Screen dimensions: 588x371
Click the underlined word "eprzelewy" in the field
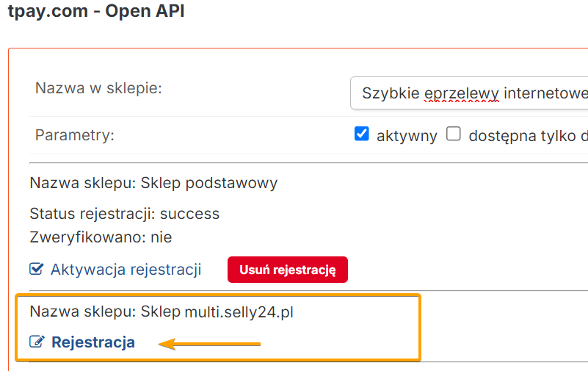coord(462,93)
